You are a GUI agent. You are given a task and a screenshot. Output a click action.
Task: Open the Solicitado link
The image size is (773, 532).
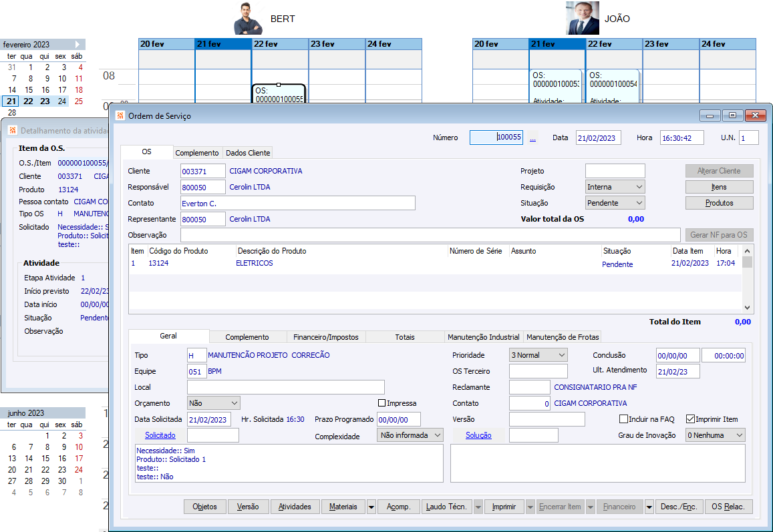[x=160, y=435]
